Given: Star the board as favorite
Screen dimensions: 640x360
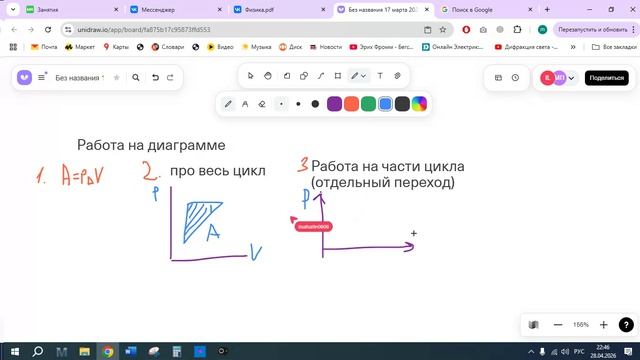Looking at the screenshot, I should coord(116,77).
